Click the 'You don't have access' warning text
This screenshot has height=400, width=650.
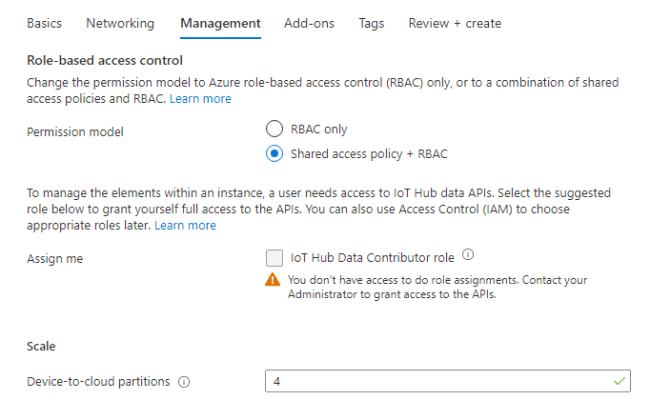(x=437, y=287)
